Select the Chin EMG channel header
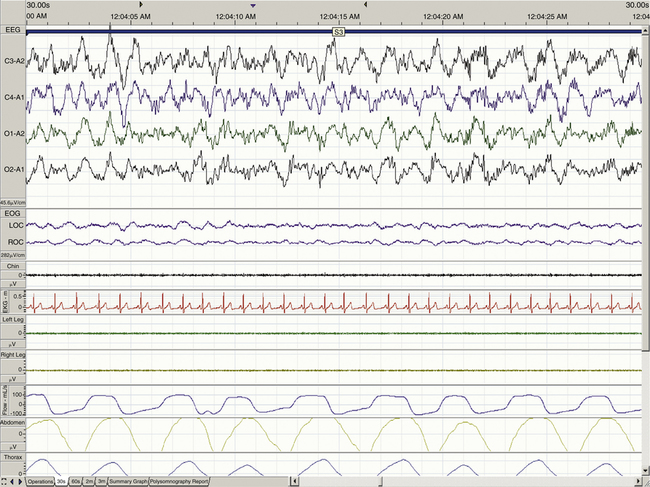This screenshot has width=650, height=487. coord(11,266)
